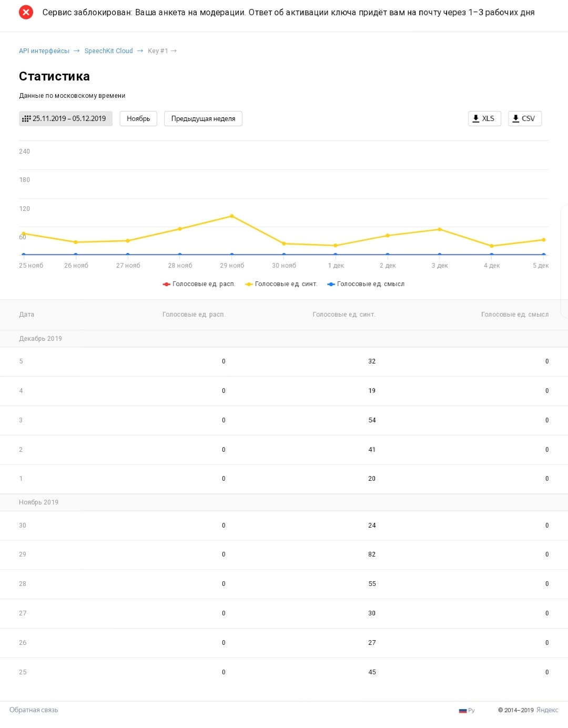Download statistics as XLS
The image size is (568, 728).
[484, 118]
